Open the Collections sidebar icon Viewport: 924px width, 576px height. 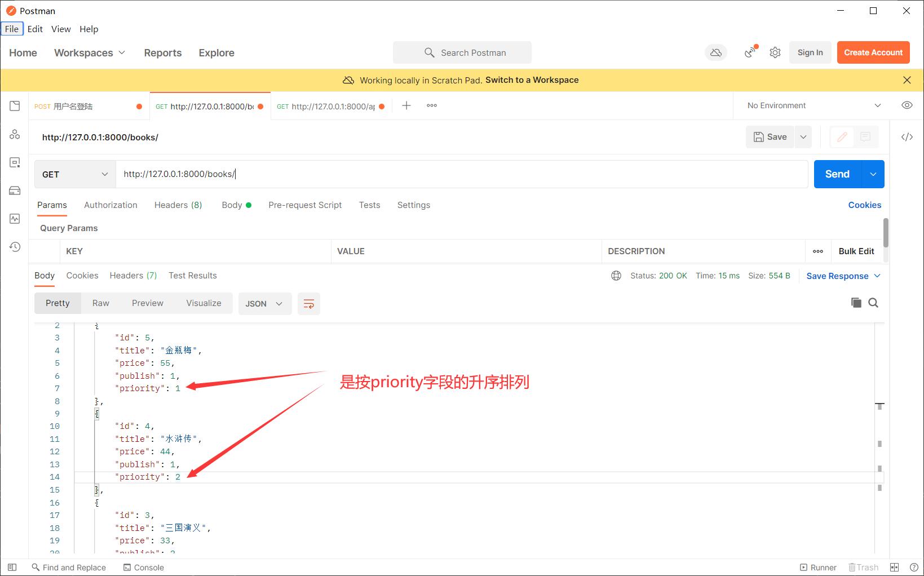[x=15, y=106]
